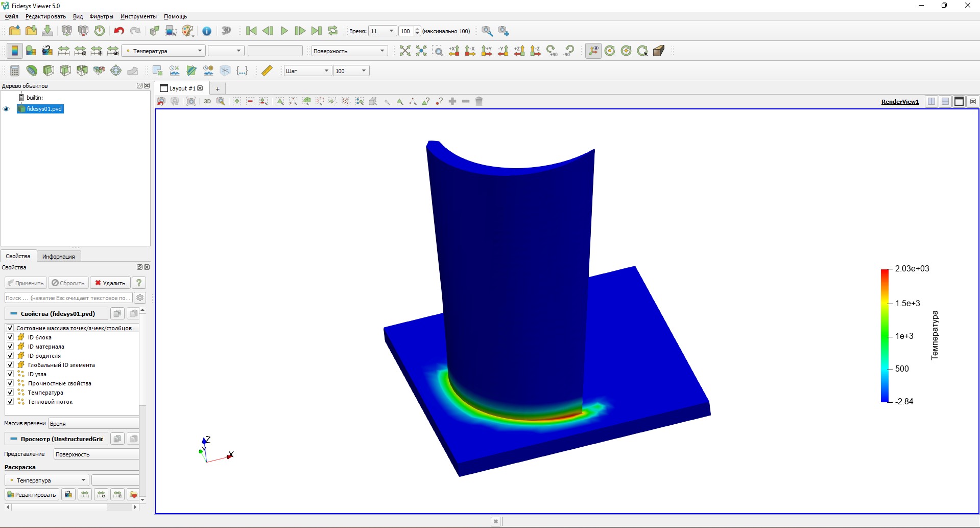Viewport: 980px width, 528px height.
Task: Open the 100 value dropdown beside Шаг
Action: coord(351,71)
